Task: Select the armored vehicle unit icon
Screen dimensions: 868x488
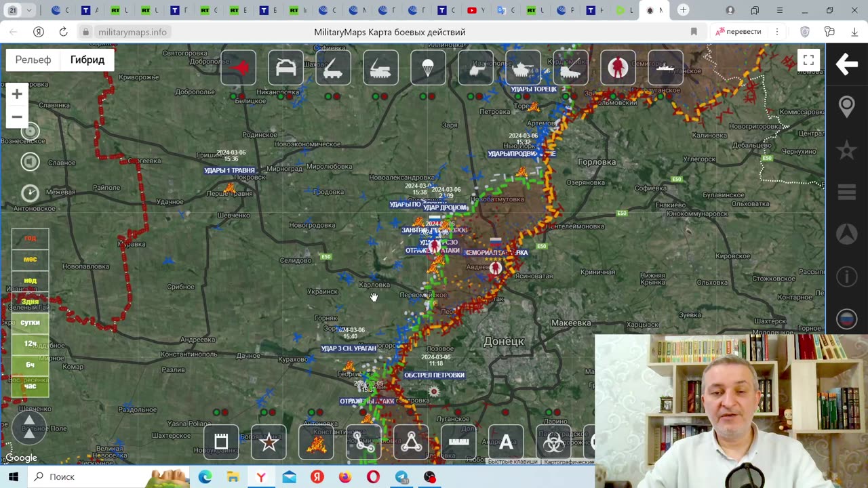Action: pyautogui.click(x=285, y=68)
